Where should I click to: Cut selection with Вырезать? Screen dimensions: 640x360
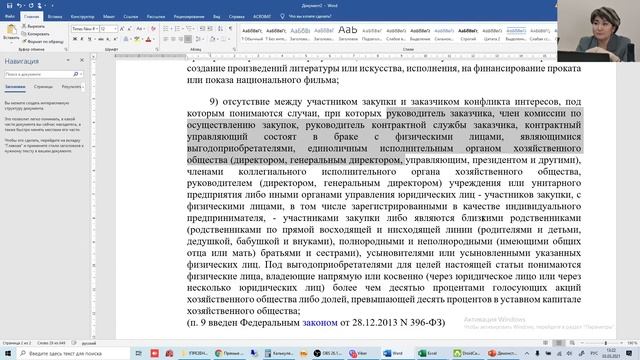tap(33, 26)
